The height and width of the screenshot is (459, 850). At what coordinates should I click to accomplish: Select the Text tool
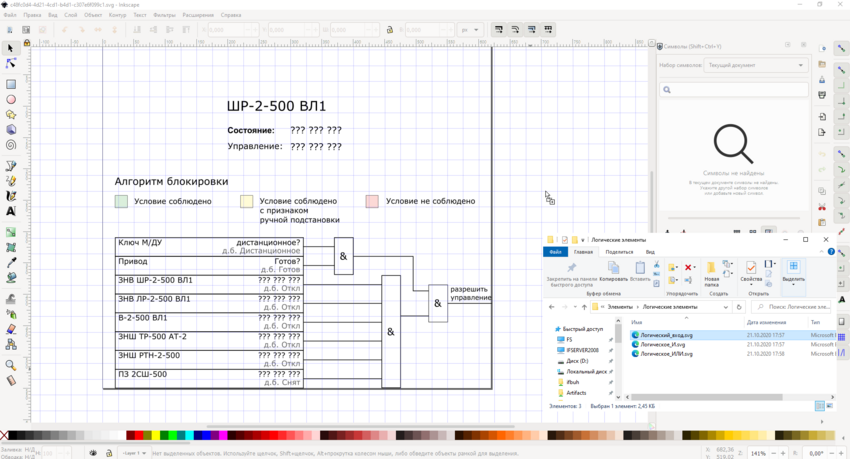point(11,211)
